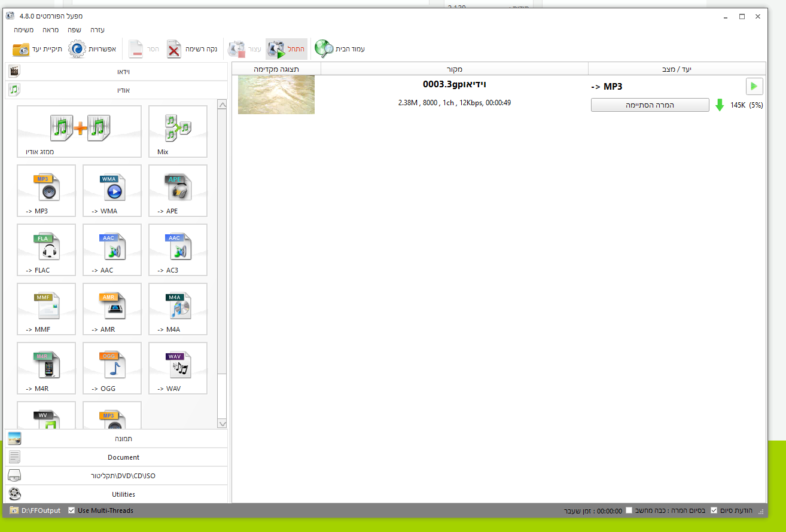
Task: Choose the -> AMR format tile
Action: pyautogui.click(x=112, y=309)
